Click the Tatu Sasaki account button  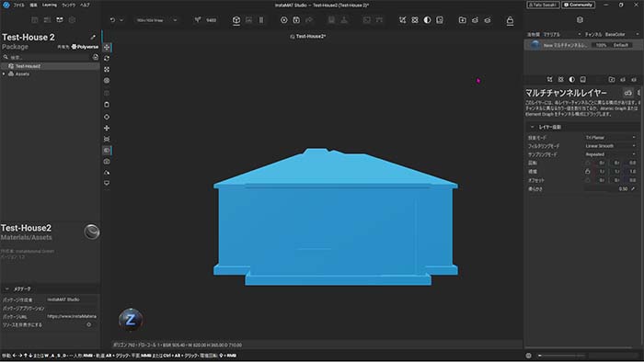[543, 5]
